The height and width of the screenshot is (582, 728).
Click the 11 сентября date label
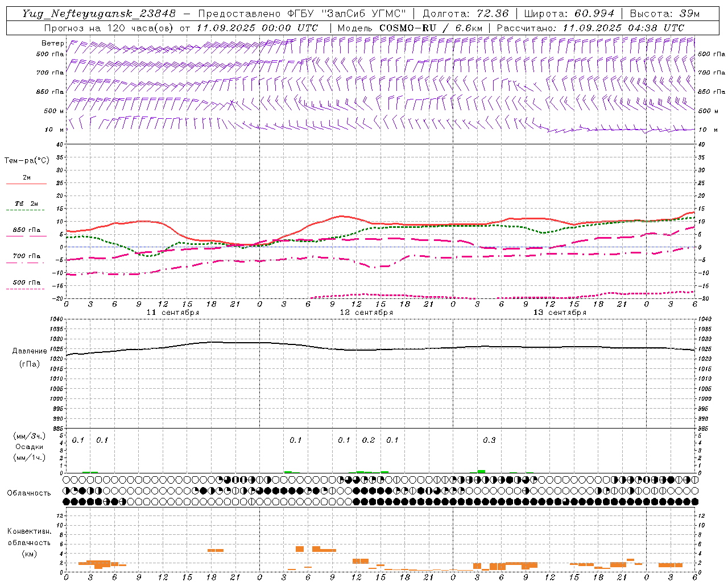[173, 313]
